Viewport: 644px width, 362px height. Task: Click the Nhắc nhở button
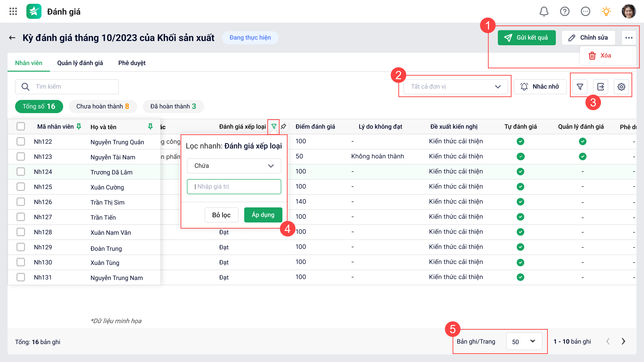click(x=540, y=87)
